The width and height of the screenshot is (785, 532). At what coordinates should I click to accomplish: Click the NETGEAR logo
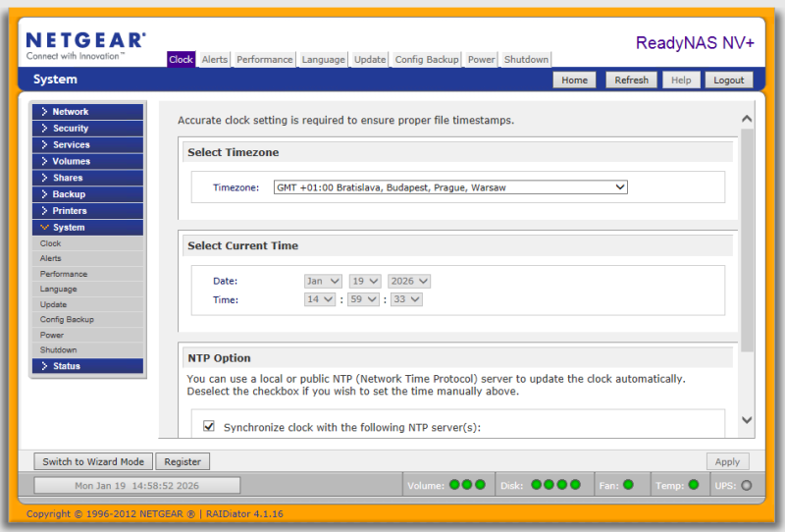click(85, 45)
